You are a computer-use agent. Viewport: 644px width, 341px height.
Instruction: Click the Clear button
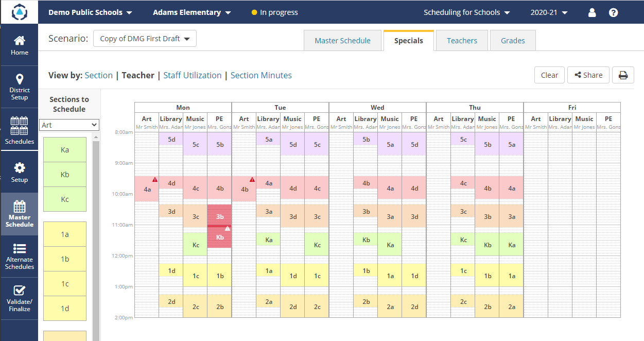549,75
